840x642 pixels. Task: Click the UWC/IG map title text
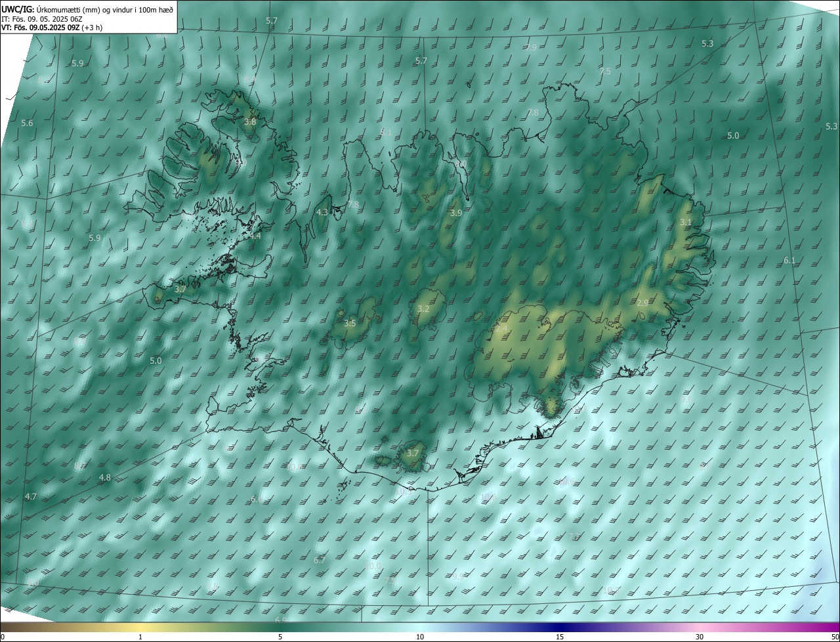87,9
